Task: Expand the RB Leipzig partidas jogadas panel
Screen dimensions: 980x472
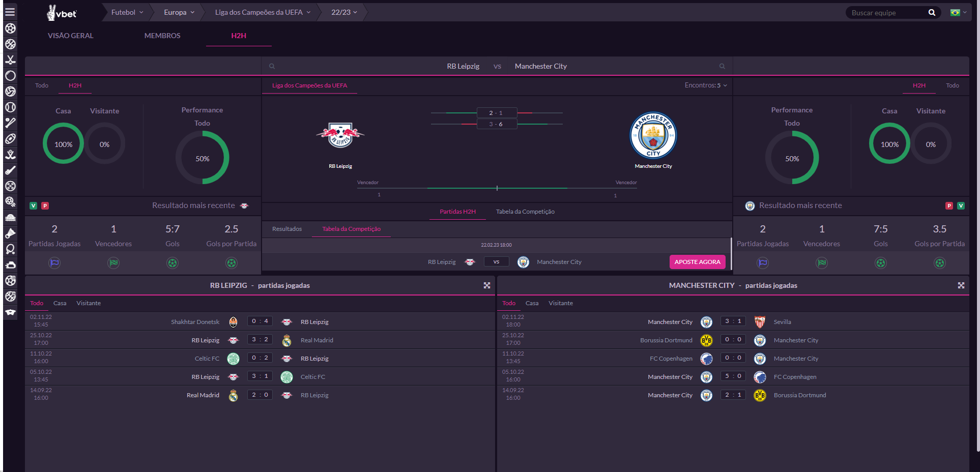Action: tap(487, 285)
